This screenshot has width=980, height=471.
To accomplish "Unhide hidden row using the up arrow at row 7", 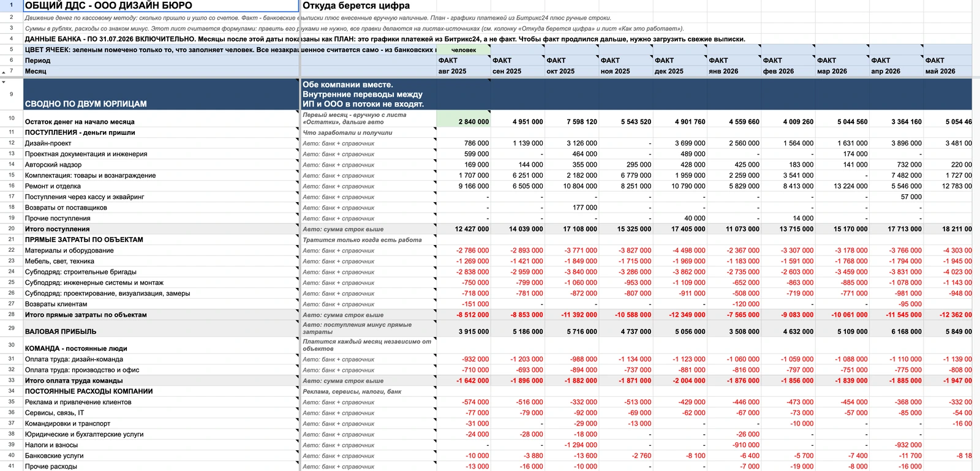I will coord(4,73).
